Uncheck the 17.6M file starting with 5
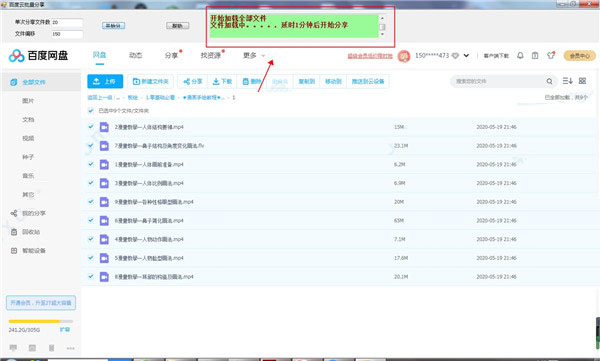The width and height of the screenshot is (600, 361). pos(91,258)
